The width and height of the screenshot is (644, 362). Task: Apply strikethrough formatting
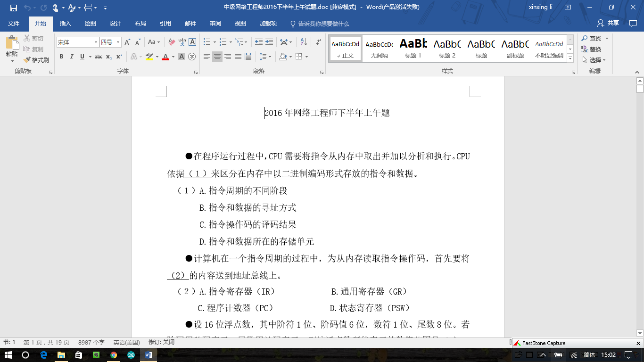99,57
